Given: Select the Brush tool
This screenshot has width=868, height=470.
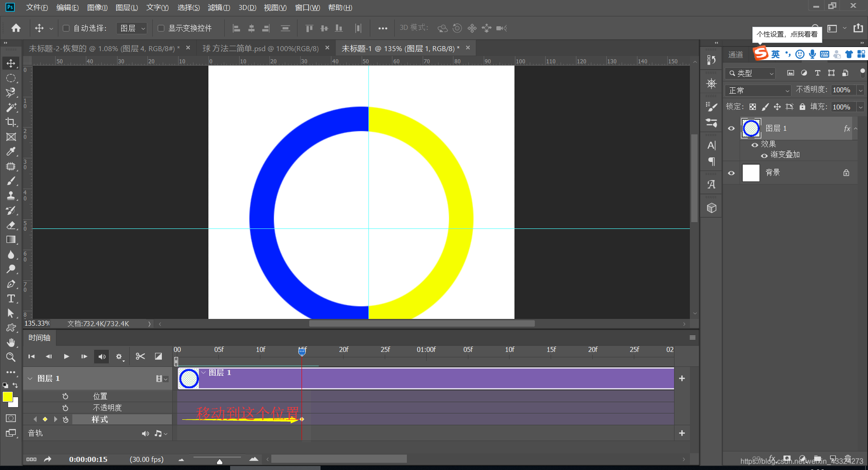Looking at the screenshot, I should [x=11, y=181].
